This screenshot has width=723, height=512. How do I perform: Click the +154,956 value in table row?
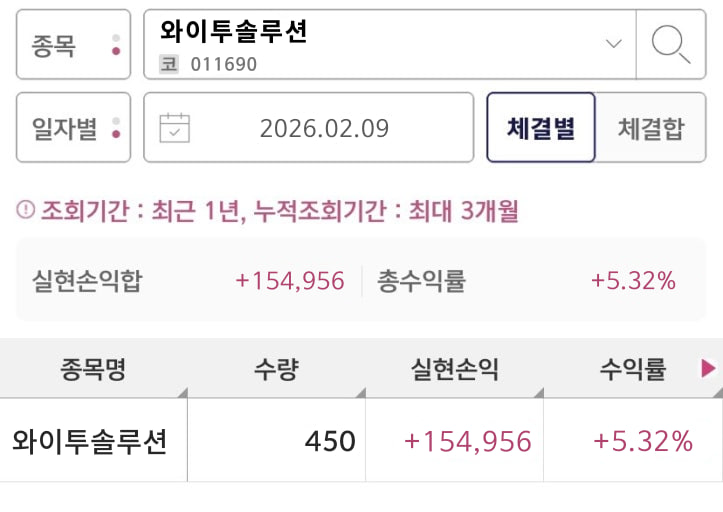[x=467, y=441]
